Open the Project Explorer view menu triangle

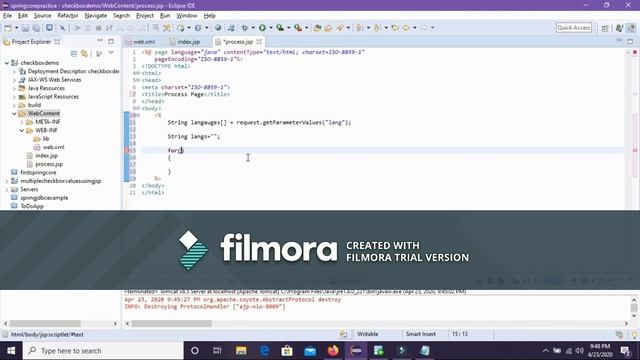coord(111,53)
